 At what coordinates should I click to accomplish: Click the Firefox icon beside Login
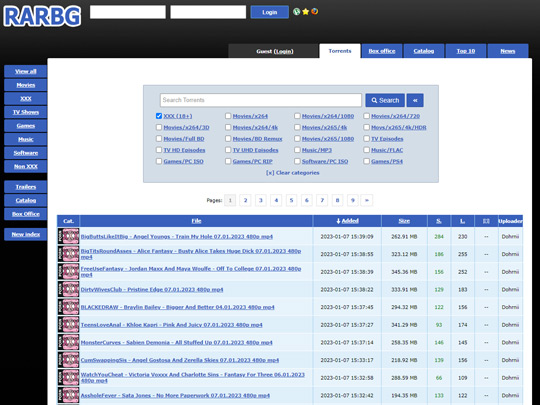(314, 12)
